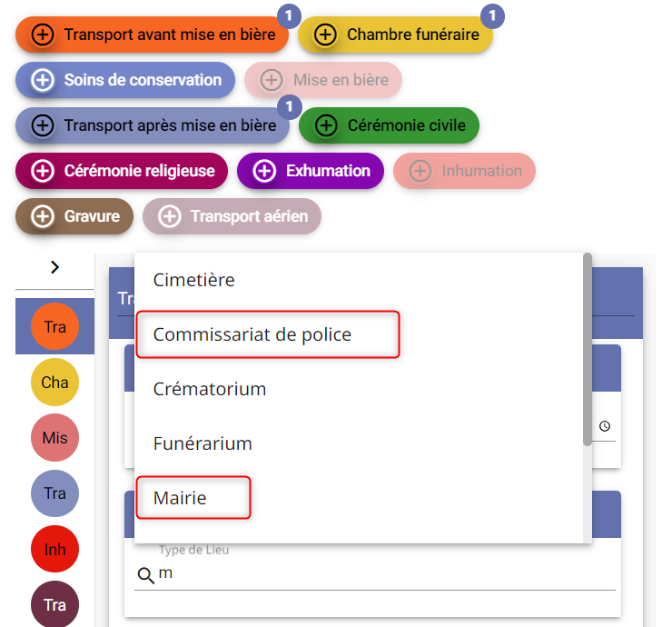
Task: Click plus icon on Cérémonie religieuse chip
Action: [42, 171]
